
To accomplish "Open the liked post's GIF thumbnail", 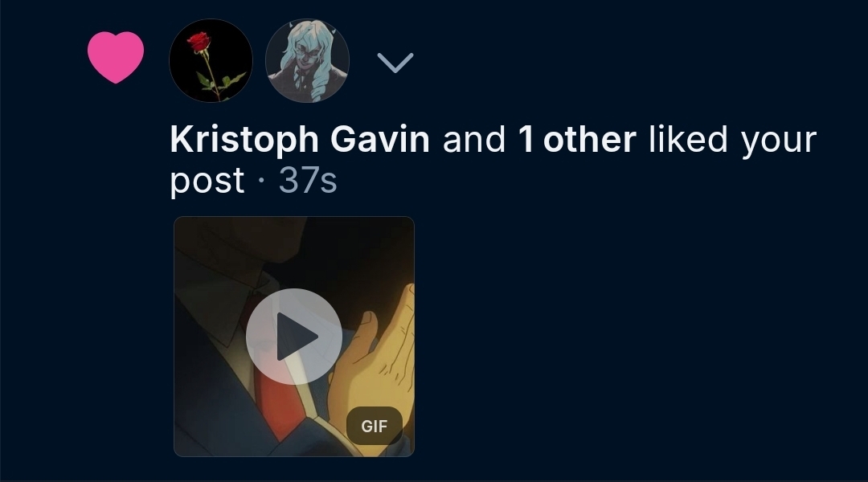I will pyautogui.click(x=294, y=337).
